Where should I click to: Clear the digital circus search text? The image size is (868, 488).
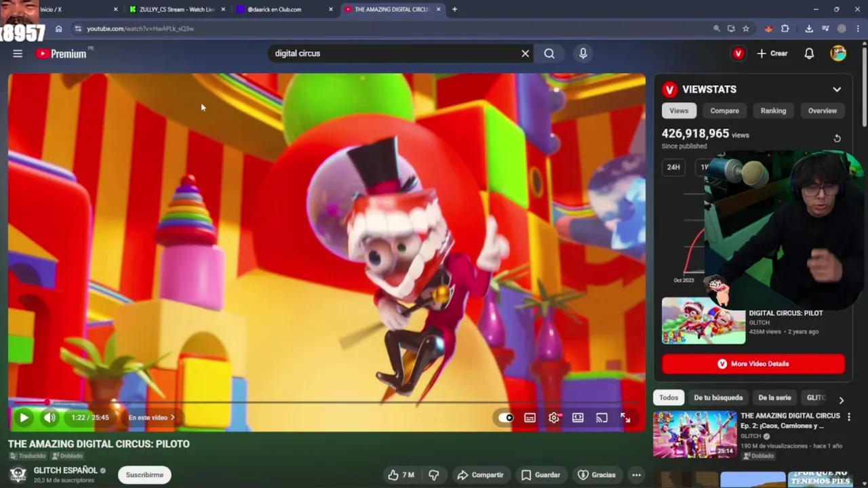pos(525,54)
